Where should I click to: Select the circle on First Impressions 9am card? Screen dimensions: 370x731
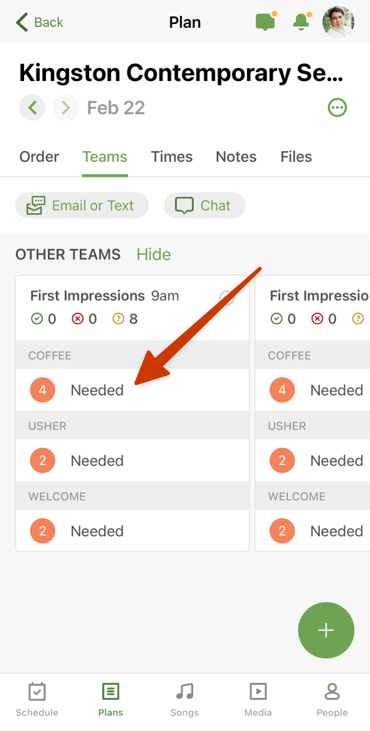[226, 297]
